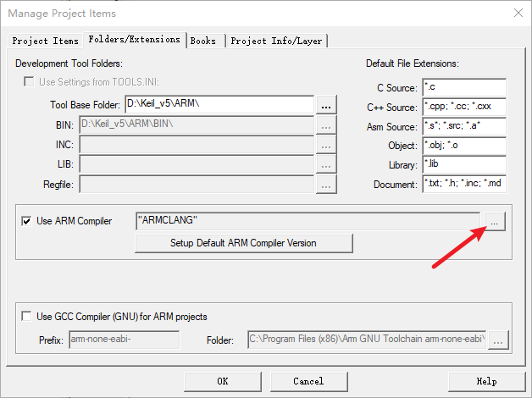Browse for the BIN folder
This screenshot has width=532, height=398.
pos(326,125)
